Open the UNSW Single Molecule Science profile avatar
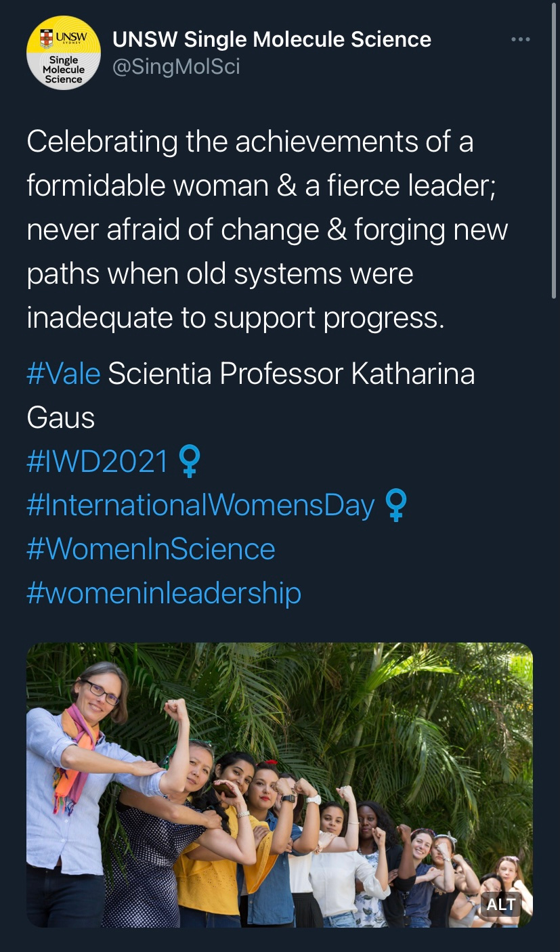560x952 pixels. [64, 53]
